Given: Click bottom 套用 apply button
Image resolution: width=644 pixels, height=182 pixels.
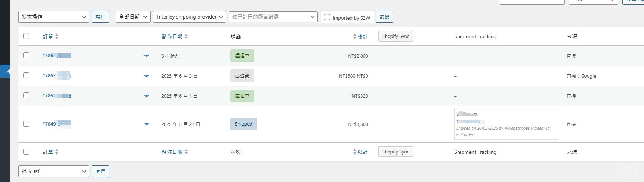Looking at the screenshot, I should pos(100,171).
